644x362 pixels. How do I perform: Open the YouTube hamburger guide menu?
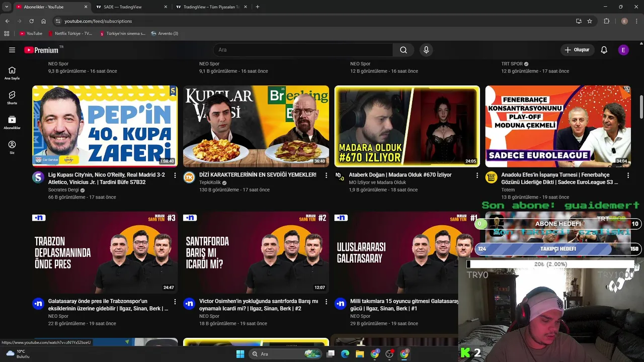click(x=12, y=50)
